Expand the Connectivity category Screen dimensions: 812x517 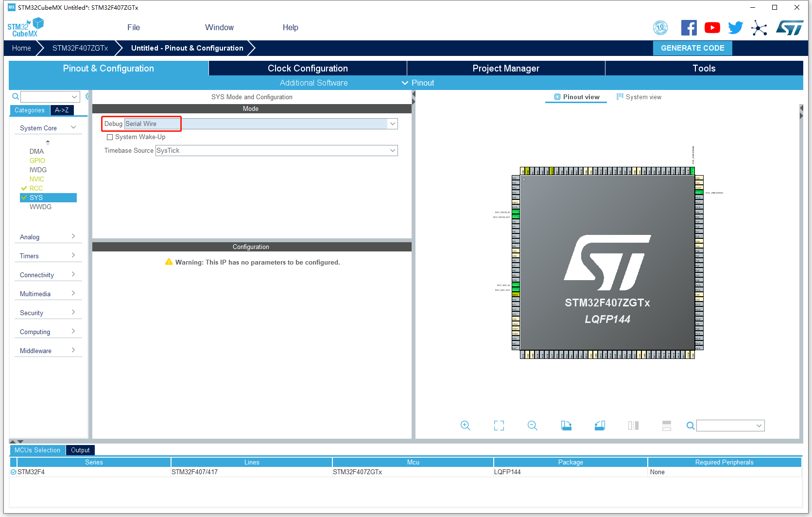coord(48,275)
